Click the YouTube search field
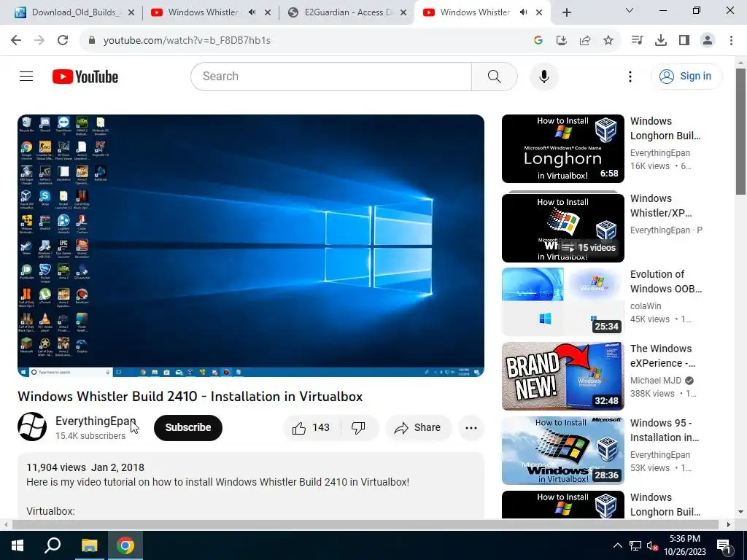This screenshot has width=747, height=560. (x=331, y=76)
